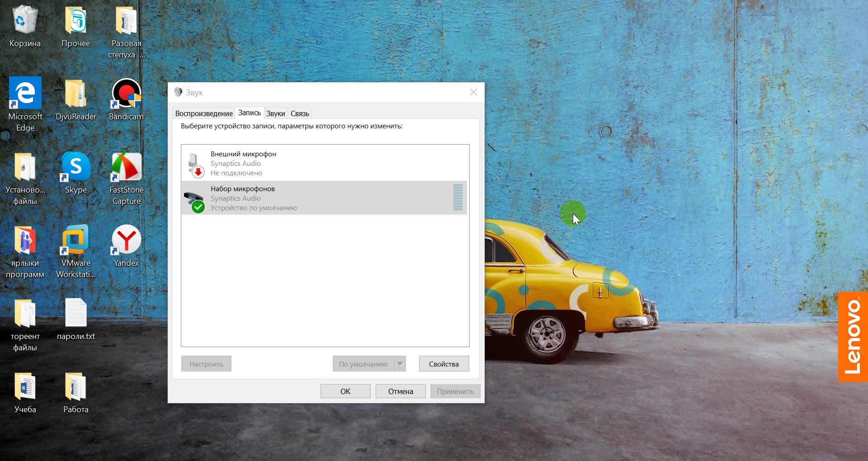868x461 pixels.
Task: Select the ярлыки программ folder
Action: pyautogui.click(x=25, y=240)
